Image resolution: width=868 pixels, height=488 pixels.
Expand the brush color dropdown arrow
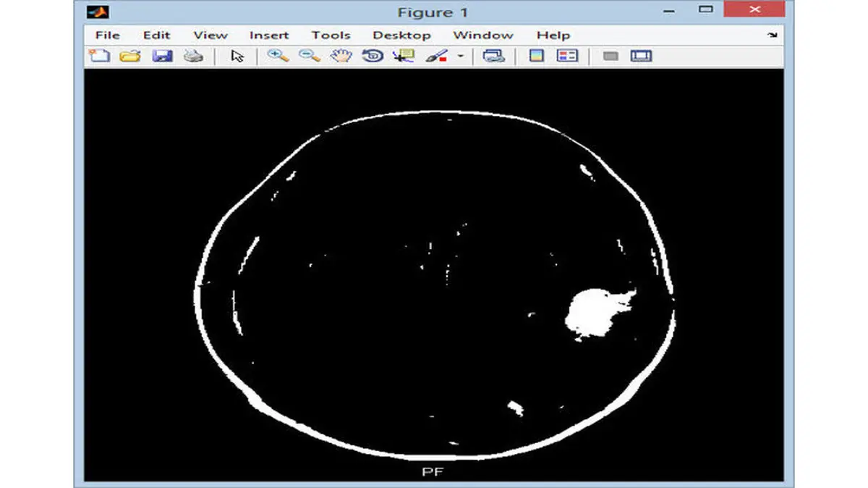(x=459, y=56)
